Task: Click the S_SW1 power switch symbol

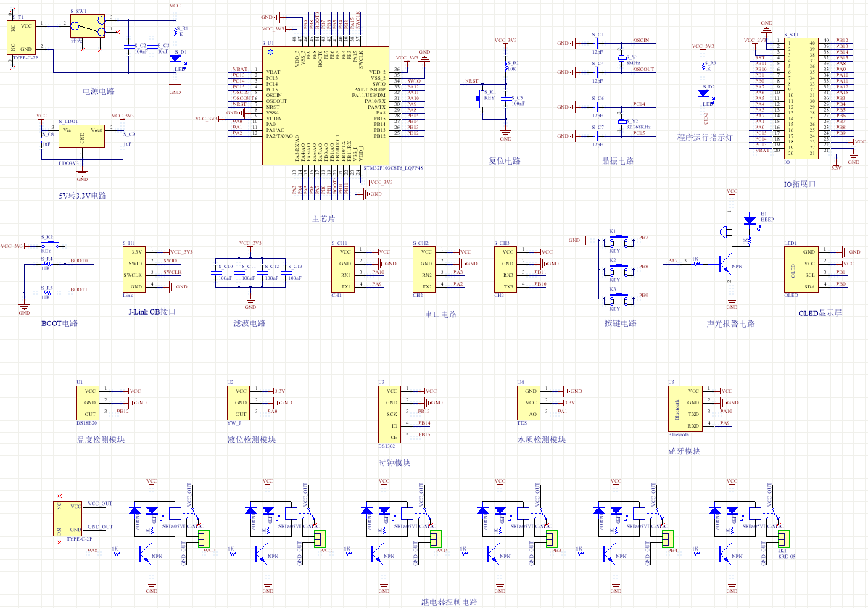Action: click(88, 26)
